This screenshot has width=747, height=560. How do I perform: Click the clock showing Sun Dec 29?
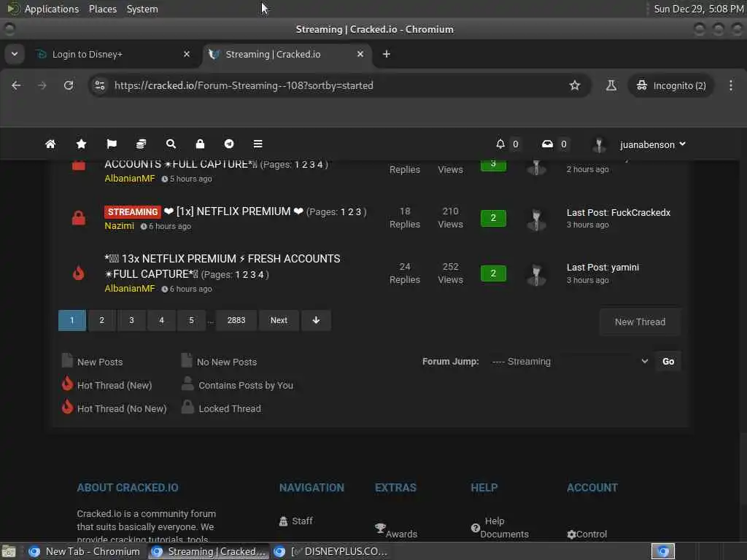tap(698, 9)
